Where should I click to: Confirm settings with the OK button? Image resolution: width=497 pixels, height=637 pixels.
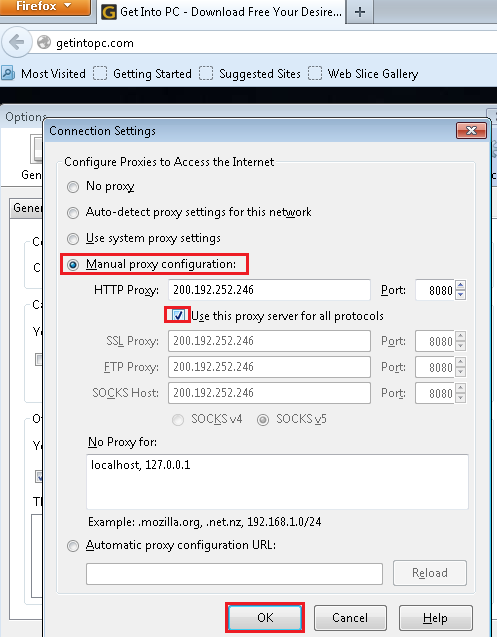point(265,618)
